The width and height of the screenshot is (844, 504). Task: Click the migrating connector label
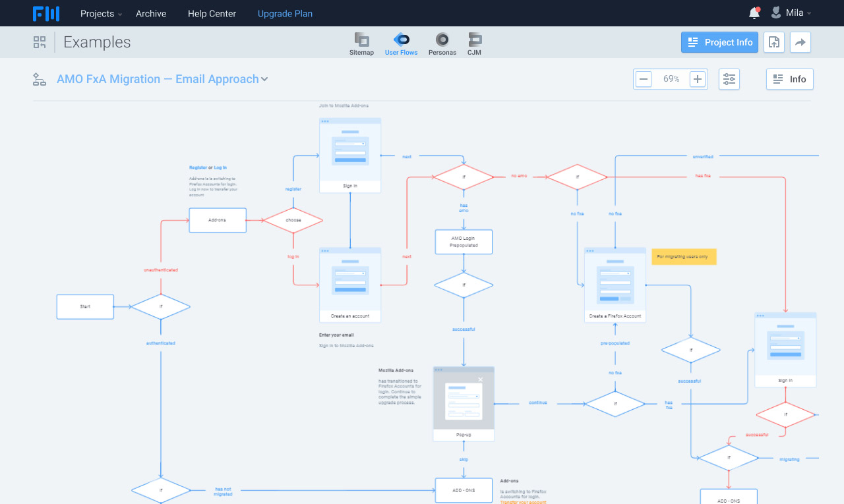pos(790,459)
